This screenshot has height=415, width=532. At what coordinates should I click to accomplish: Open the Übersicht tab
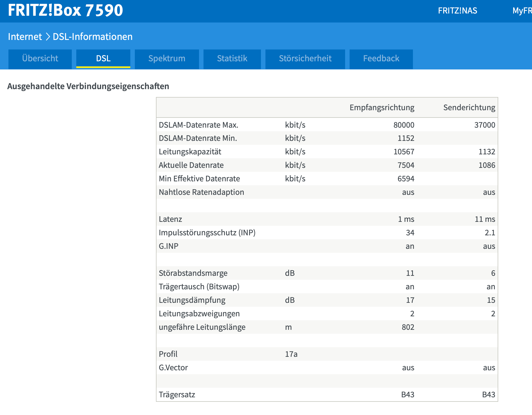[40, 59]
